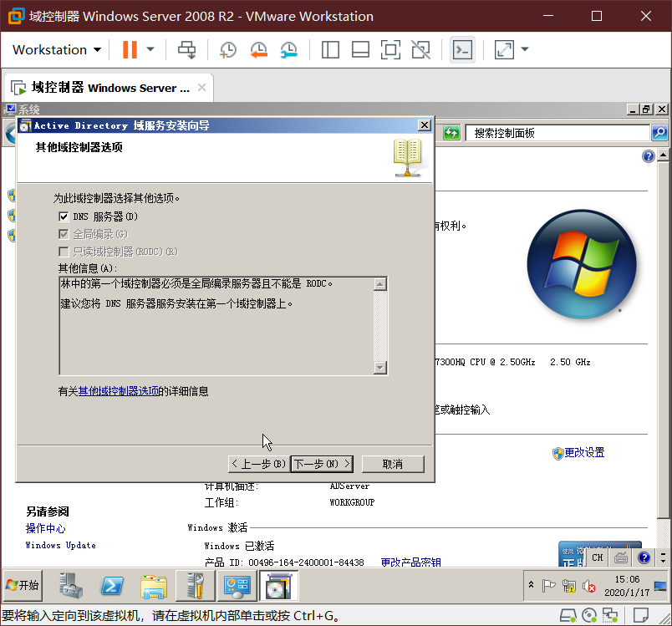Toggle the library sidebar view
Viewport: 672px width, 626px height.
(x=330, y=49)
